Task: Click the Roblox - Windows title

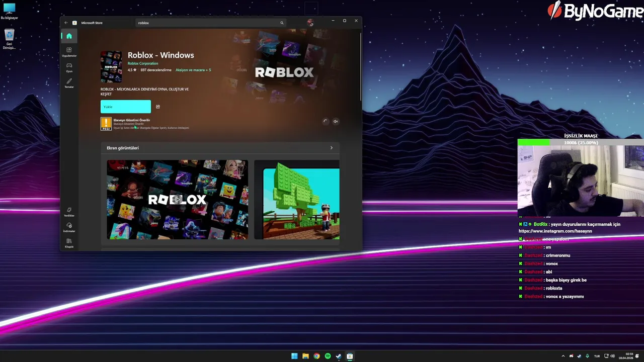Action: 160,55
